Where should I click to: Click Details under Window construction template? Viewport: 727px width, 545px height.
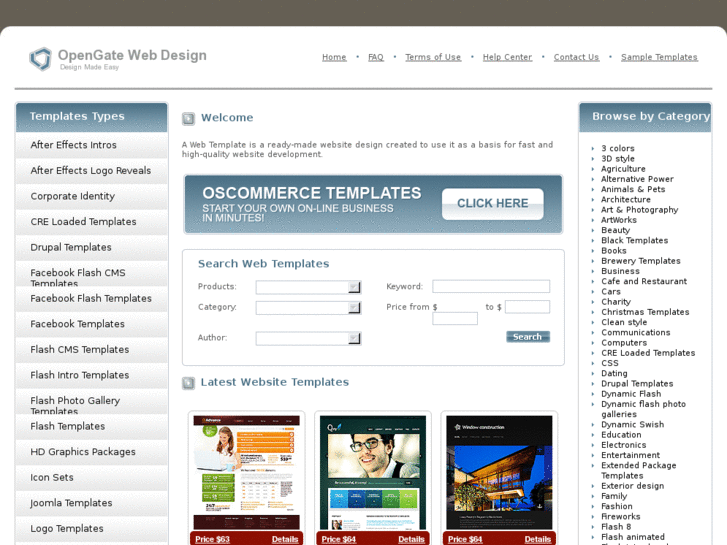pos(538,539)
